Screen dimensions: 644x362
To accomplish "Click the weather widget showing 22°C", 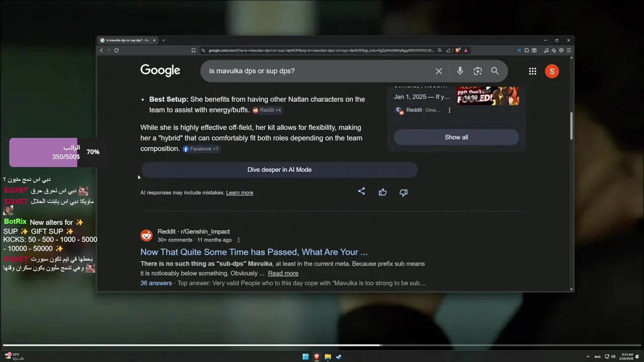I will coord(15,356).
